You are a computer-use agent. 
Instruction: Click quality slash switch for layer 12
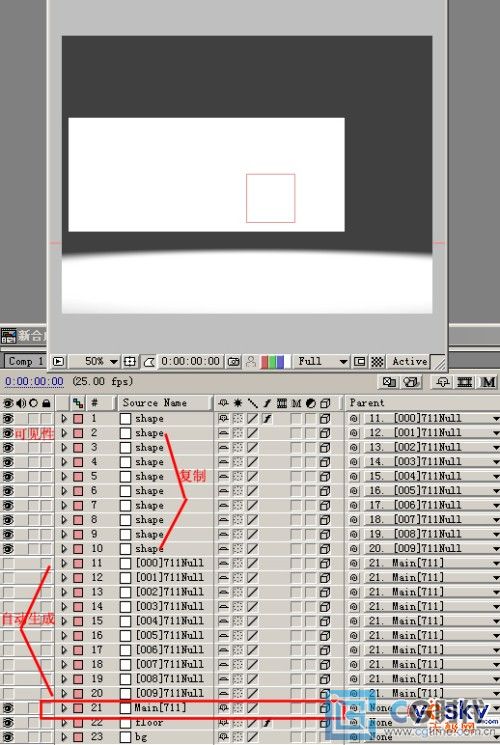252,577
